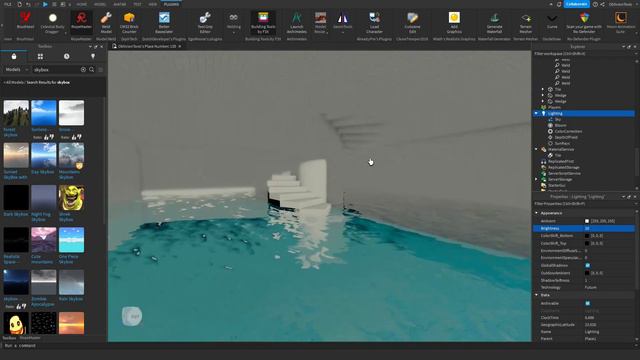Expand the ServerStorage tree node

(x=536, y=179)
